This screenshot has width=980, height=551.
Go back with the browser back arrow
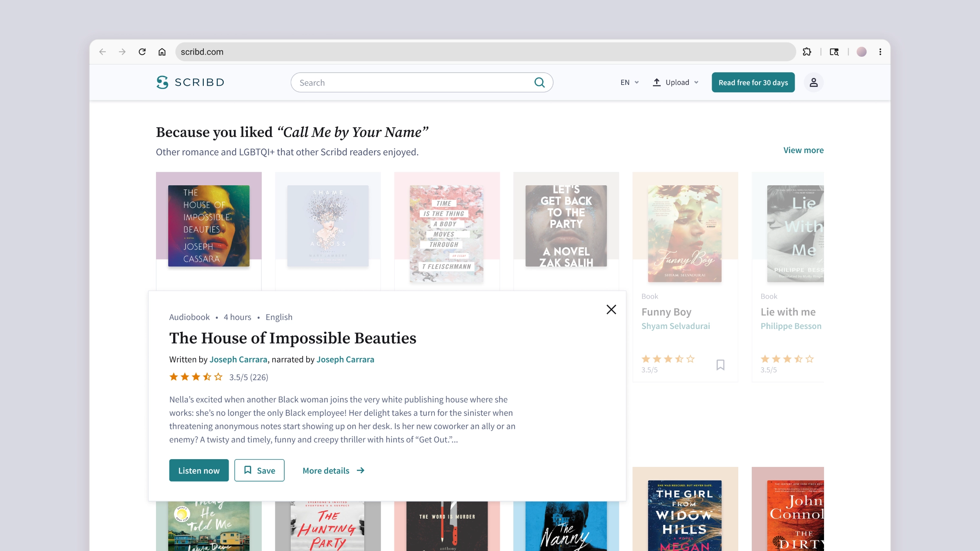pos(102,52)
